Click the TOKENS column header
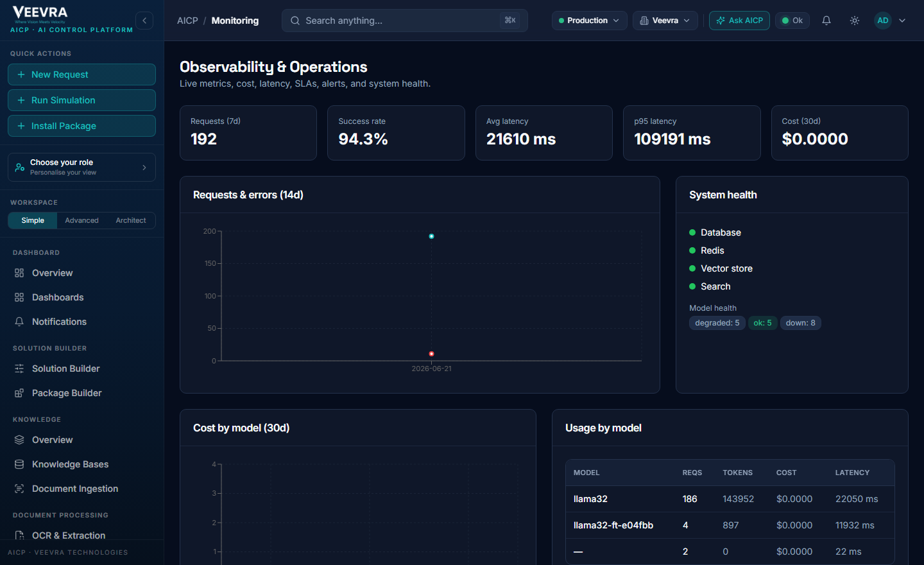This screenshot has width=924, height=565. 737,473
